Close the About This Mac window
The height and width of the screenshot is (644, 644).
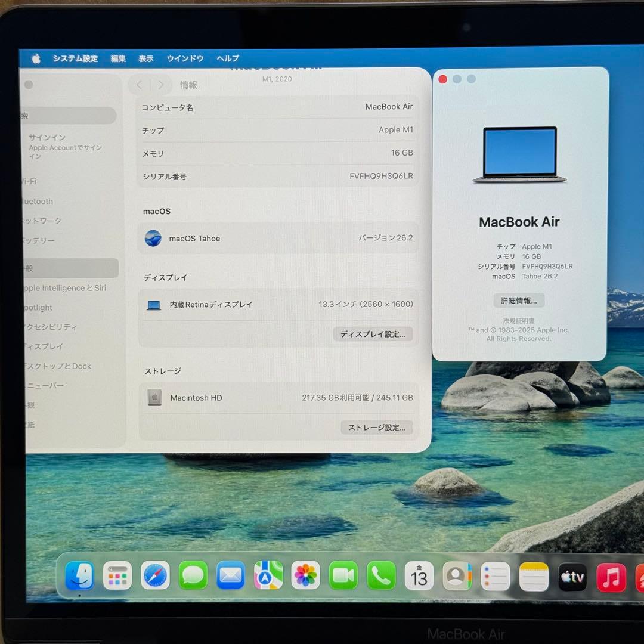click(442, 79)
